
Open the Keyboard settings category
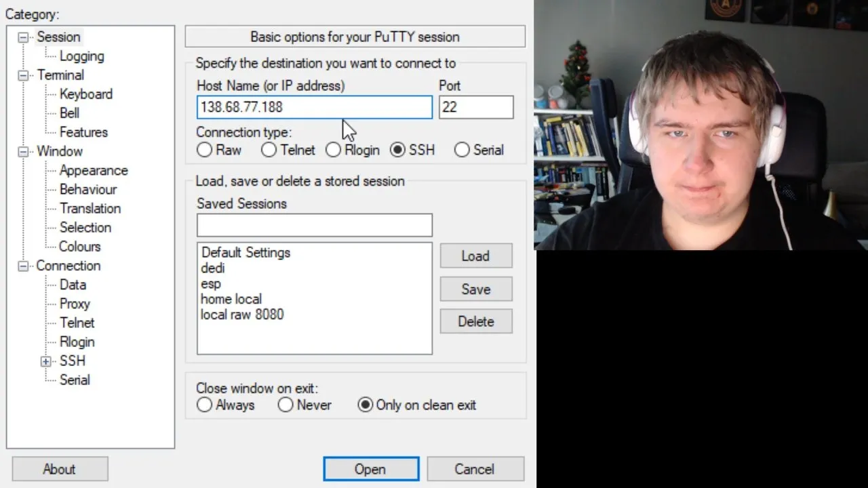tap(86, 94)
